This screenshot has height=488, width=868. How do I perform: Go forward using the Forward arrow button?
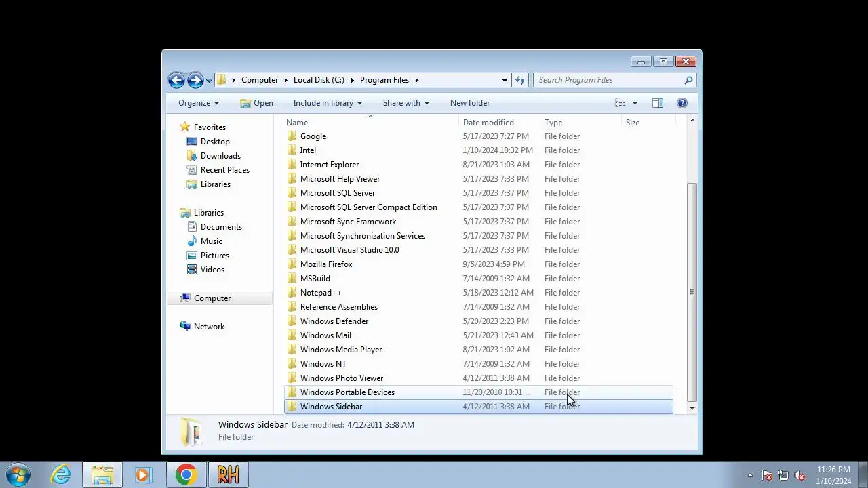pos(195,80)
